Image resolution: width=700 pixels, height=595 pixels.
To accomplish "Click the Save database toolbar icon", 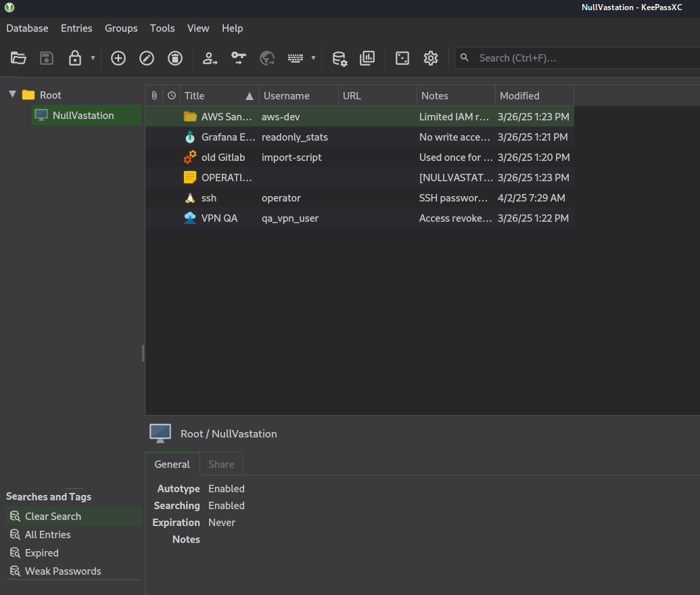I will pos(47,58).
